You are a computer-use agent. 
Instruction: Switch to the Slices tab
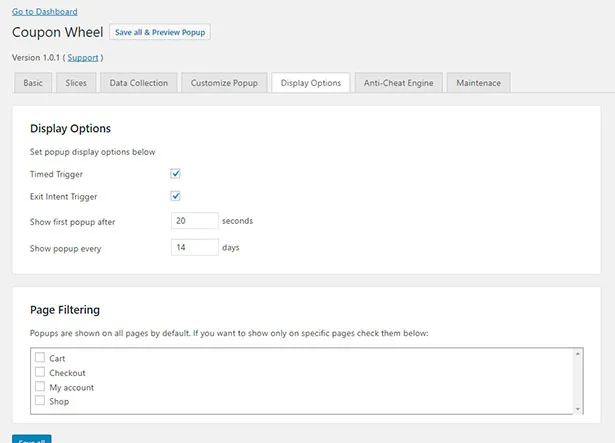76,83
